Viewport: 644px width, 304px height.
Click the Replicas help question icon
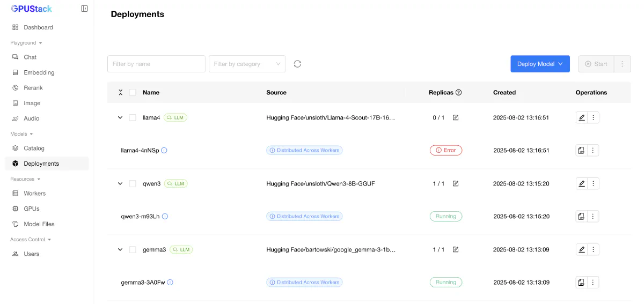tap(459, 92)
